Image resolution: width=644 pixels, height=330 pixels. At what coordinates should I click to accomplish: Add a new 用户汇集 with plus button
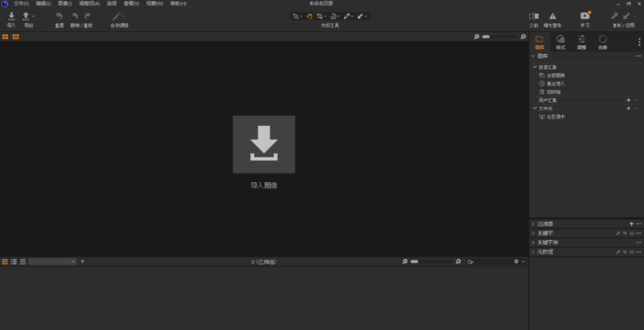(628, 100)
